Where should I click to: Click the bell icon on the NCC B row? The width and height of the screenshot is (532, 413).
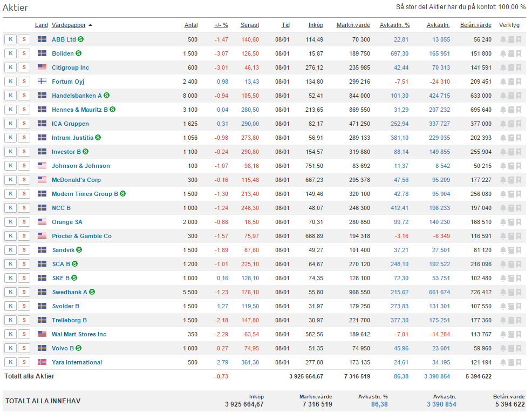503,208
